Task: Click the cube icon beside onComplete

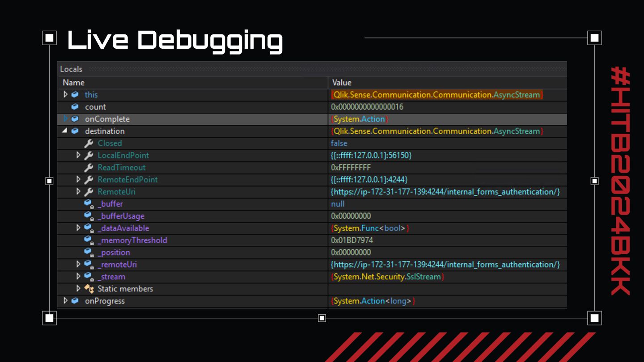Action: (75, 119)
